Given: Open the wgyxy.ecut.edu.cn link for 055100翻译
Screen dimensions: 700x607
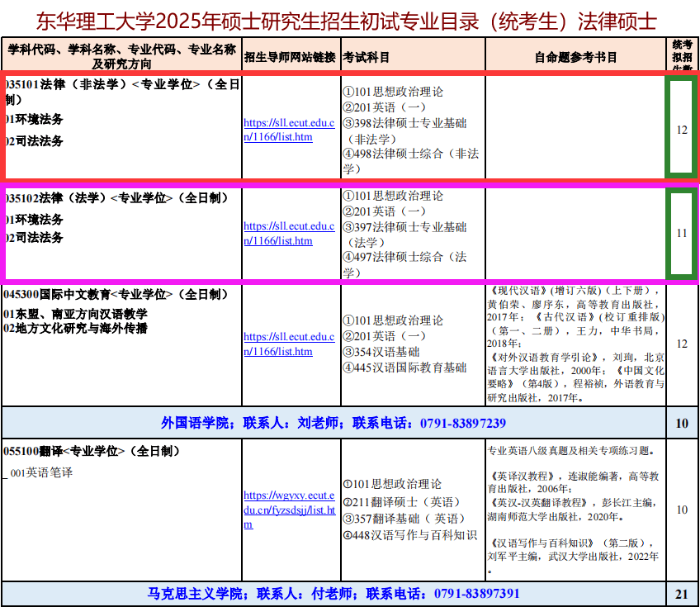Looking at the screenshot, I should pos(289,510).
